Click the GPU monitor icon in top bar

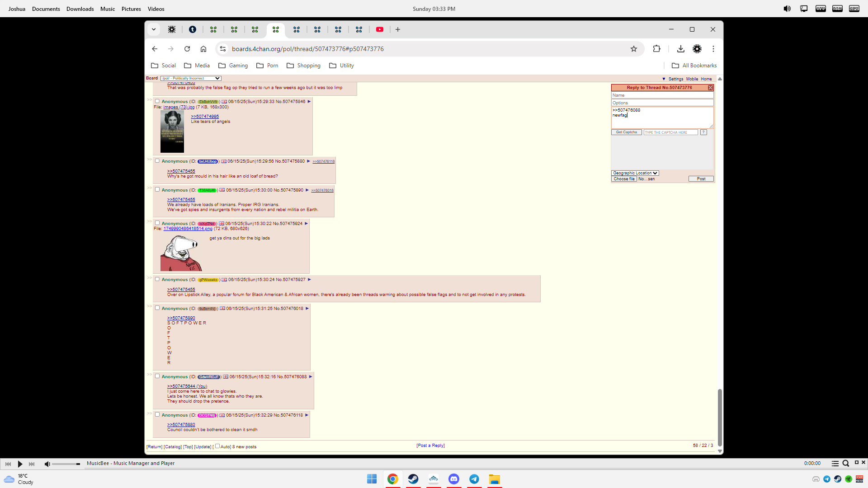pyautogui.click(x=854, y=9)
